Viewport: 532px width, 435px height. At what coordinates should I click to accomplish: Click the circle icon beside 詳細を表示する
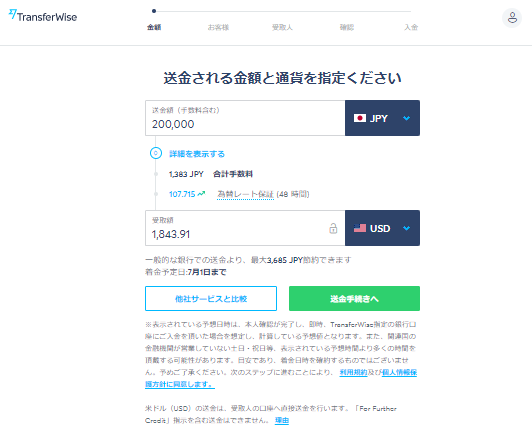click(x=156, y=153)
